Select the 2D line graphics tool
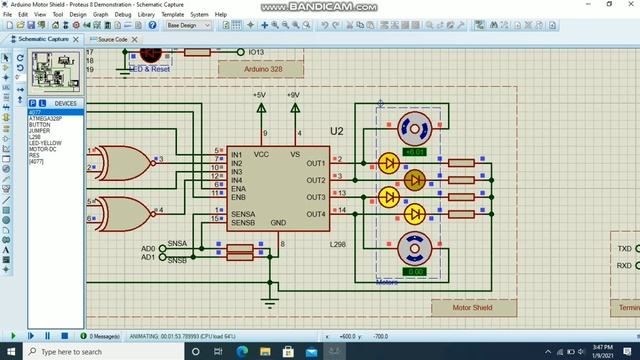Screen dimensions: 640x360 point(6,200)
